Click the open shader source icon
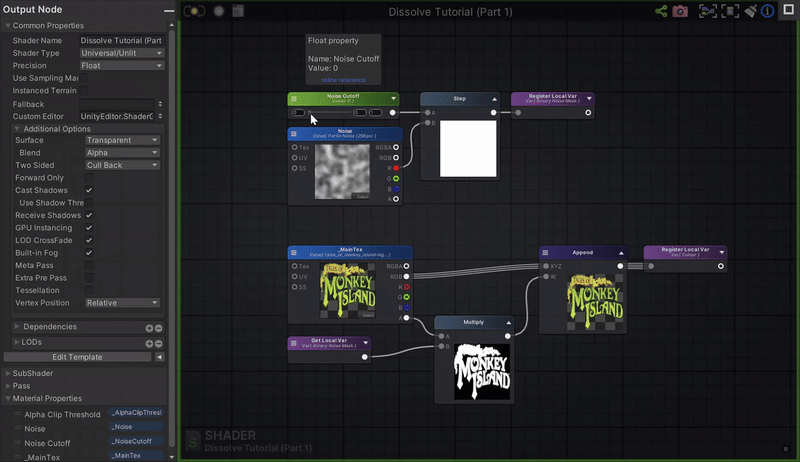This screenshot has width=800, height=462. [238, 11]
